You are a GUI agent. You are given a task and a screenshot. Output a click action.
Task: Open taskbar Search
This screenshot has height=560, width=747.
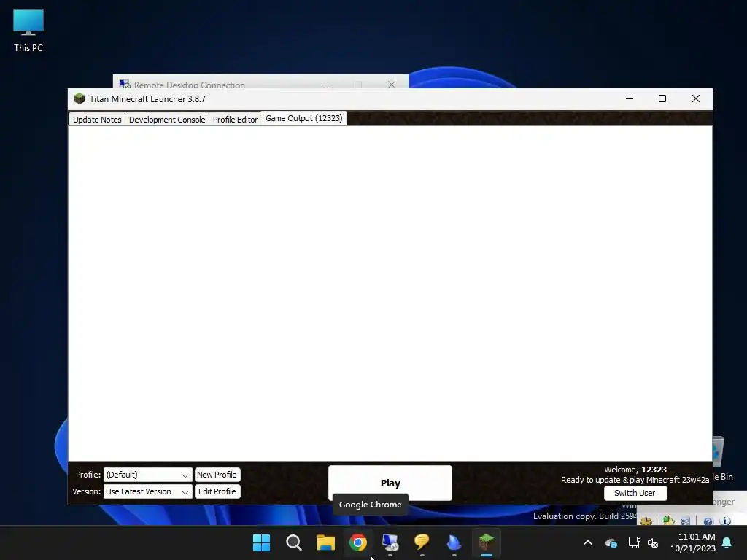click(x=293, y=542)
